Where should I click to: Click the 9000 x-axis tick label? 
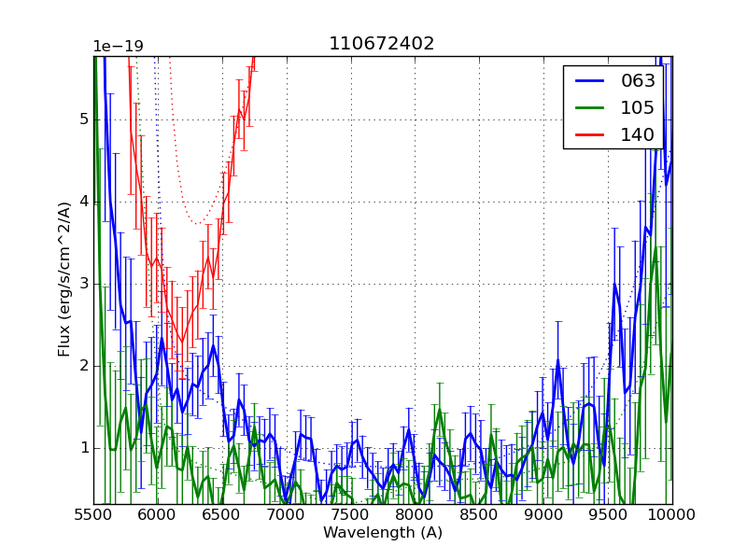543,513
